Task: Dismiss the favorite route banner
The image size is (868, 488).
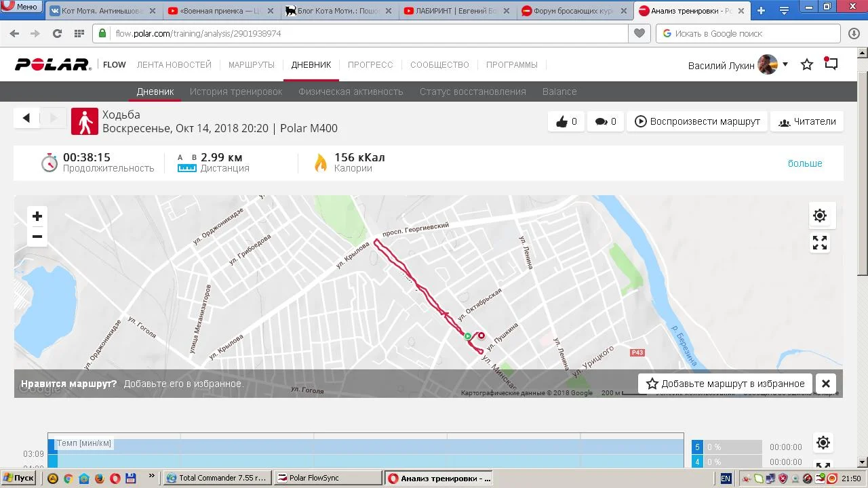Action: (x=826, y=384)
